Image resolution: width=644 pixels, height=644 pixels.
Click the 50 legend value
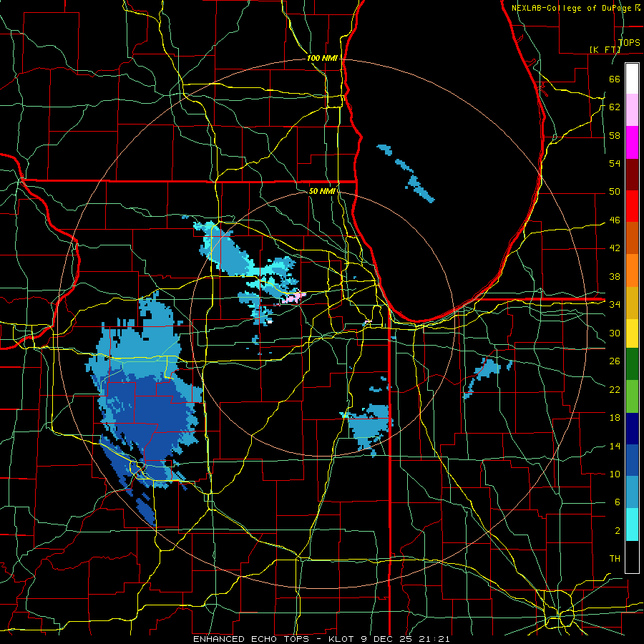(x=615, y=191)
